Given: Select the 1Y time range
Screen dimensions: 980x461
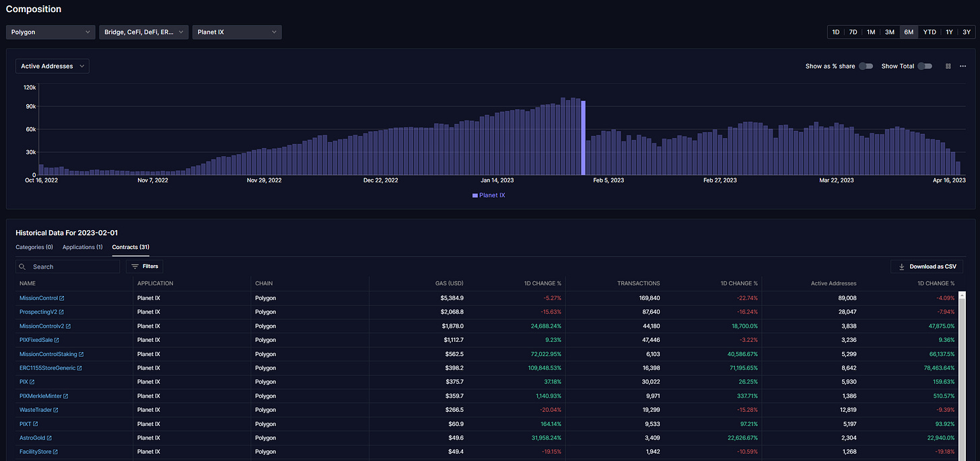Looking at the screenshot, I should [949, 32].
